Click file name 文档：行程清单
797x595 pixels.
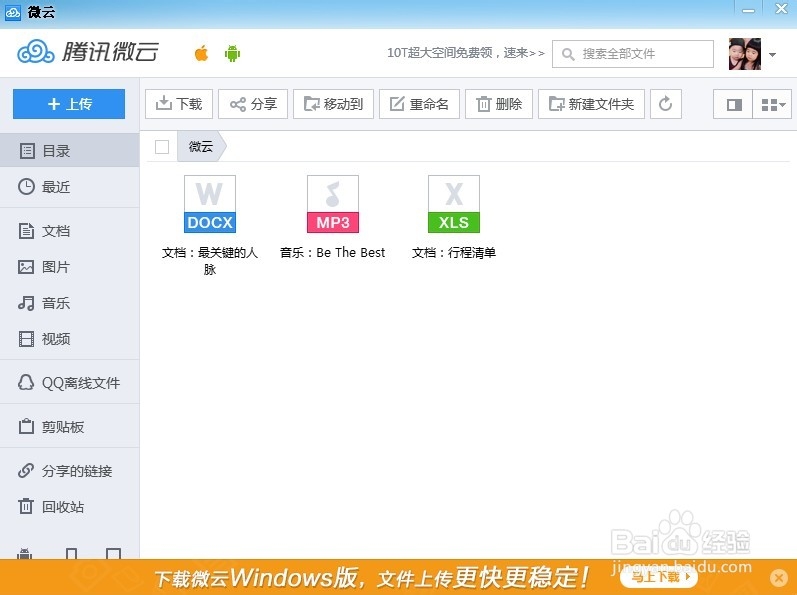click(x=453, y=253)
